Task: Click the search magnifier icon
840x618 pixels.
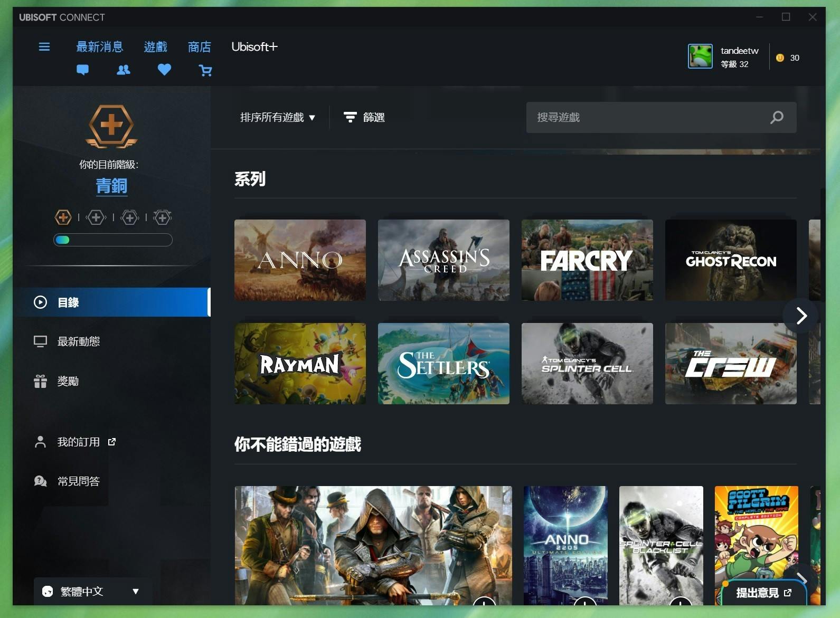Action: tap(777, 117)
